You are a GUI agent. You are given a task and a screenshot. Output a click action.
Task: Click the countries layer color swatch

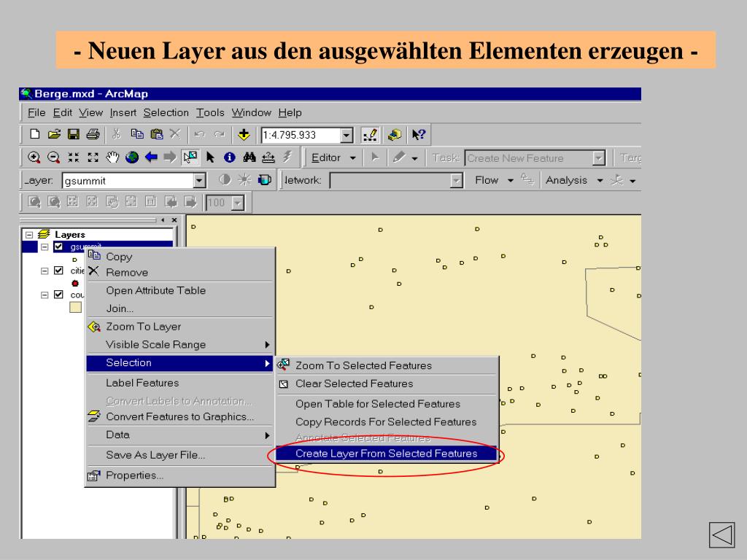(75, 307)
